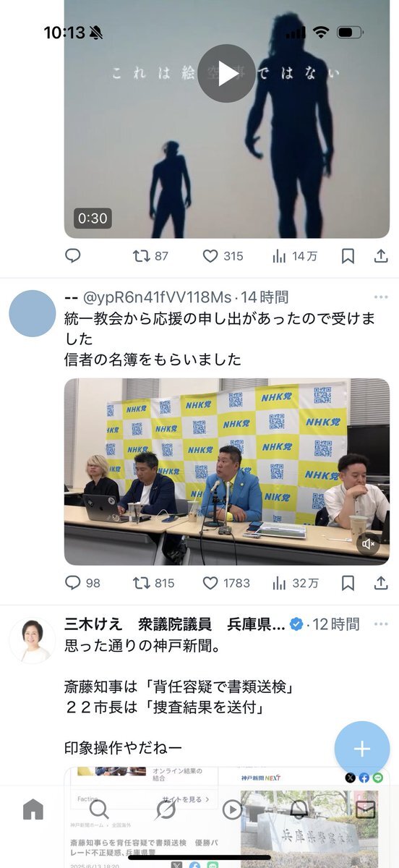Repost the post with 815 reposts

coord(154,583)
